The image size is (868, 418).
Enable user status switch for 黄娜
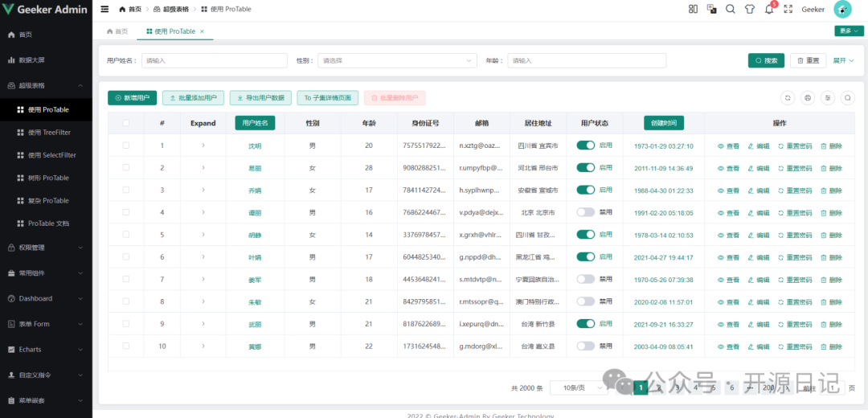coord(586,346)
